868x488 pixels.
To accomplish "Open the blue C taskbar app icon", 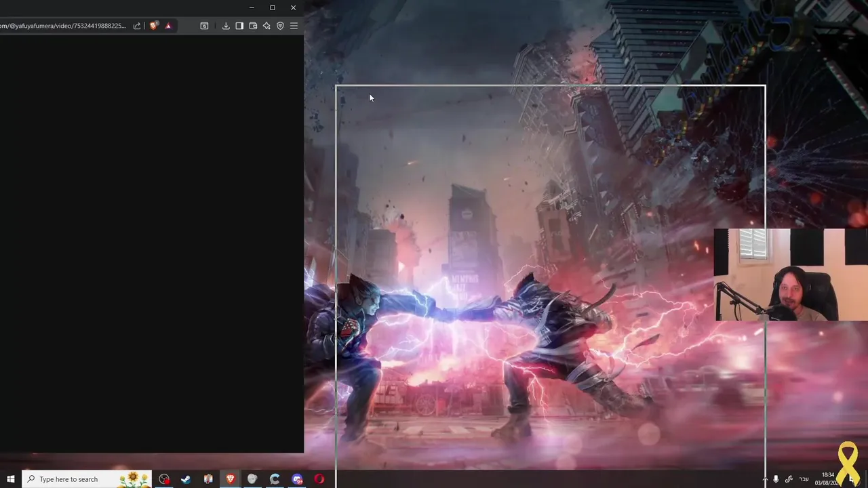I will (x=275, y=479).
